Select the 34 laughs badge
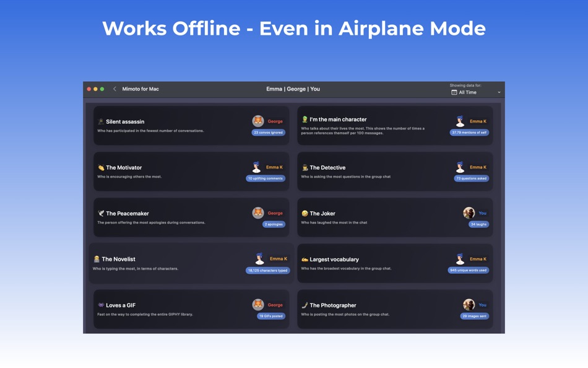The height and width of the screenshot is (368, 588). 478,224
